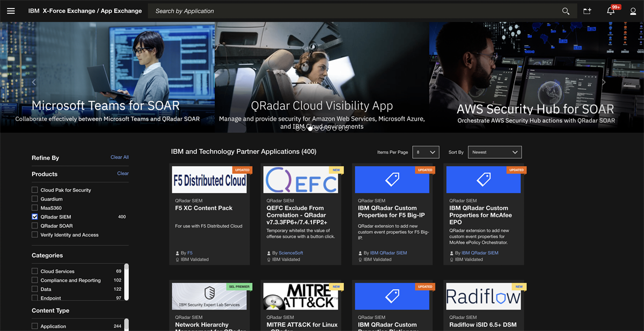This screenshot has height=331, width=644.
Task: Check the Guardium product filter
Action: pyautogui.click(x=34, y=198)
